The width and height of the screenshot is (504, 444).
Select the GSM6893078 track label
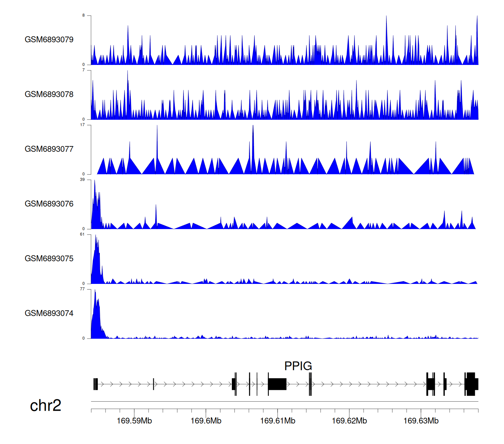[49, 94]
